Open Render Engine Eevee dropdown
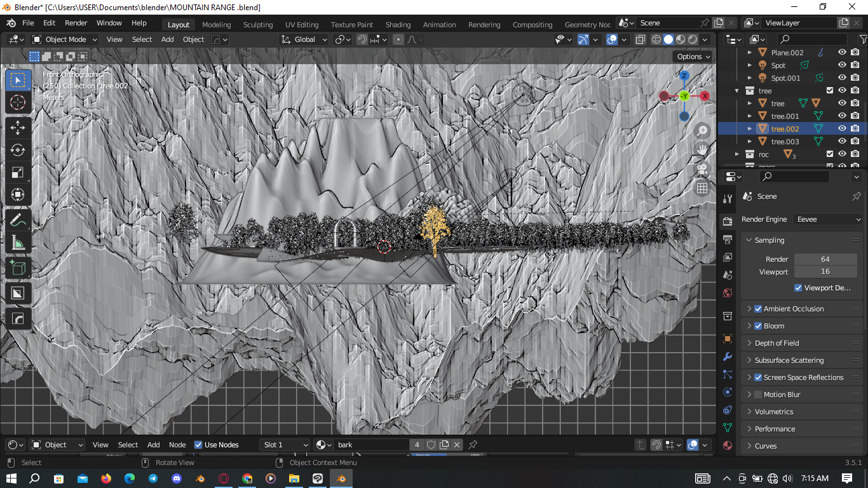 click(x=828, y=219)
